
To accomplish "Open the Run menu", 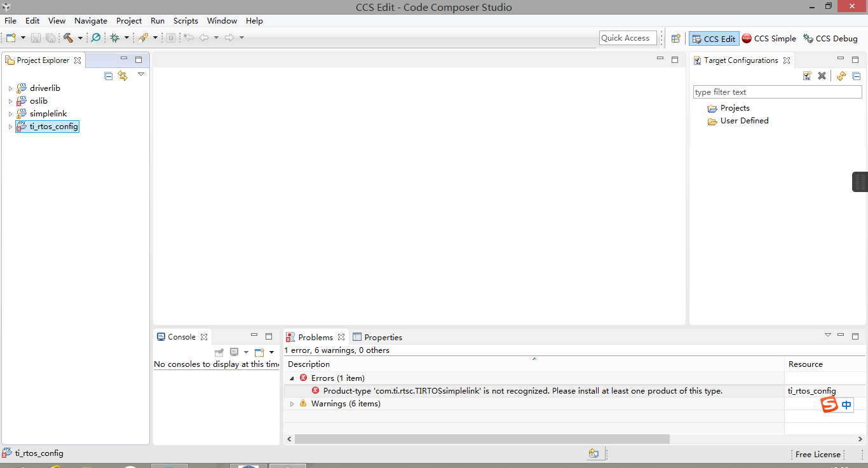I will [x=158, y=21].
